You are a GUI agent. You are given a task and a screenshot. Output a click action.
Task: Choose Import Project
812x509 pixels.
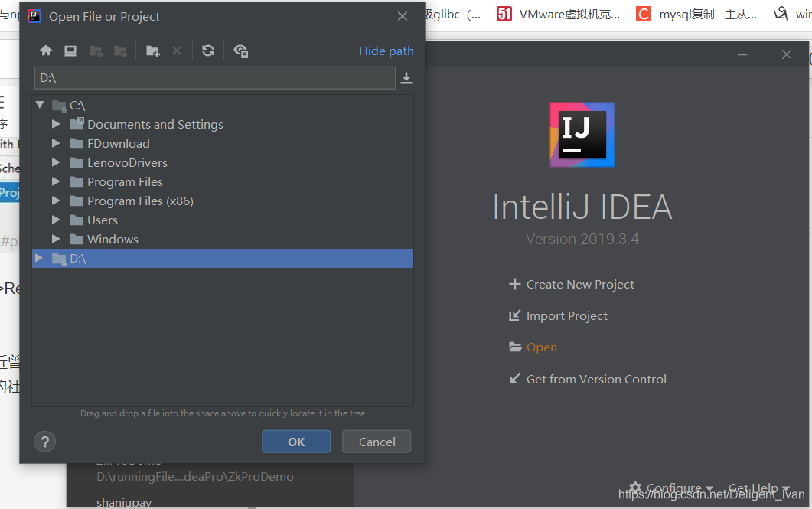pyautogui.click(x=566, y=316)
